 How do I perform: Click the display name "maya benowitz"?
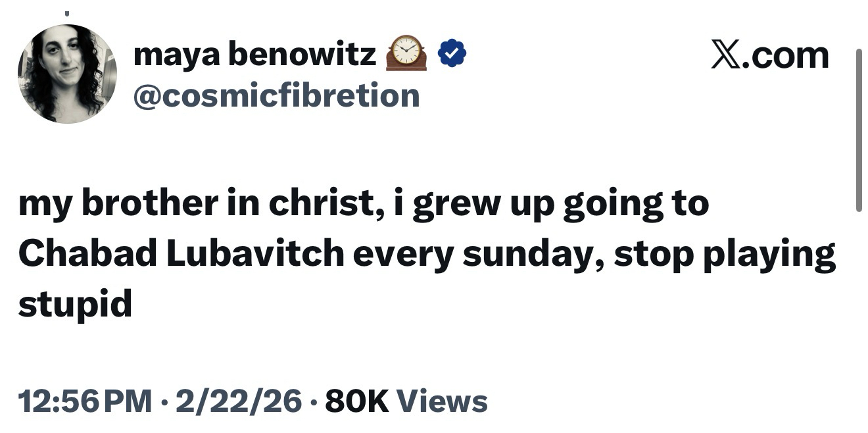(x=254, y=55)
